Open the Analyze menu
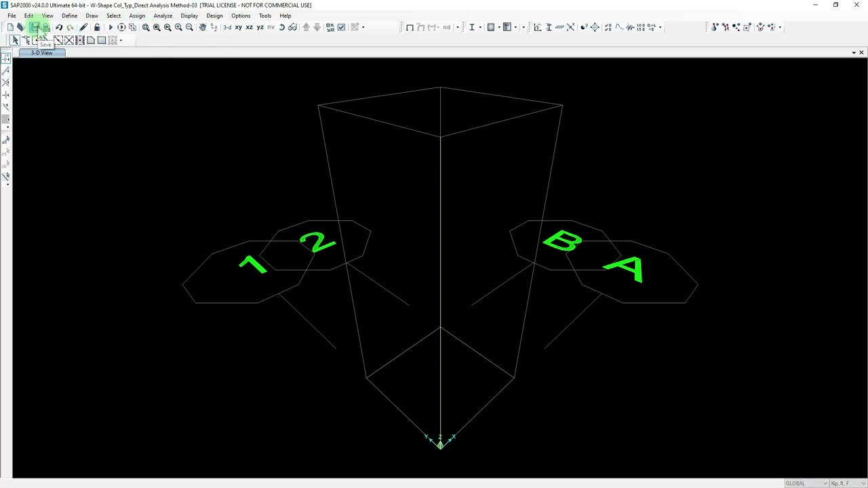The height and width of the screenshot is (488, 868). [x=163, y=16]
